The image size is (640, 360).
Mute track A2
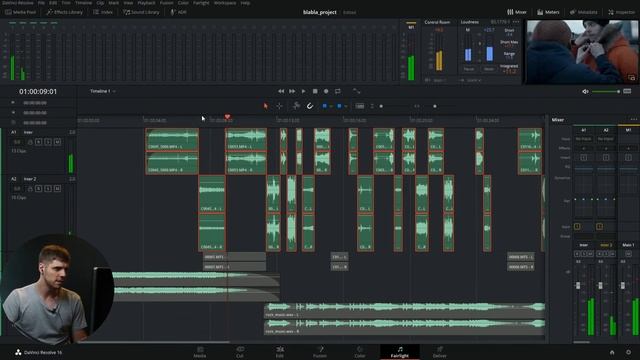coord(58,189)
